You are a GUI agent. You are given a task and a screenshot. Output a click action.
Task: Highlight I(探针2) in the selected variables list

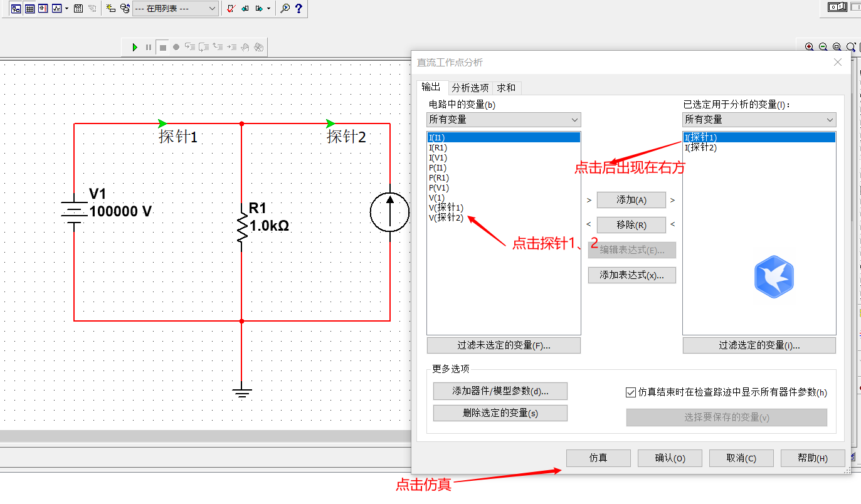(700, 147)
